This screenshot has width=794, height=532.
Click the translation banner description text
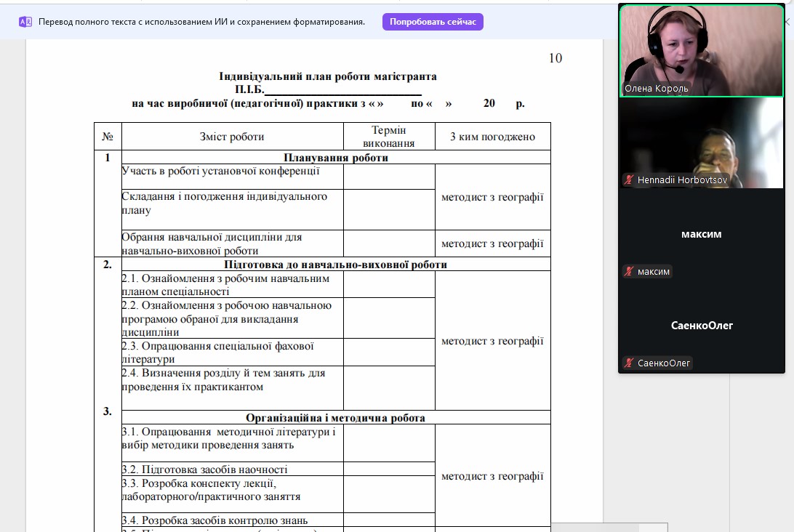(x=201, y=22)
